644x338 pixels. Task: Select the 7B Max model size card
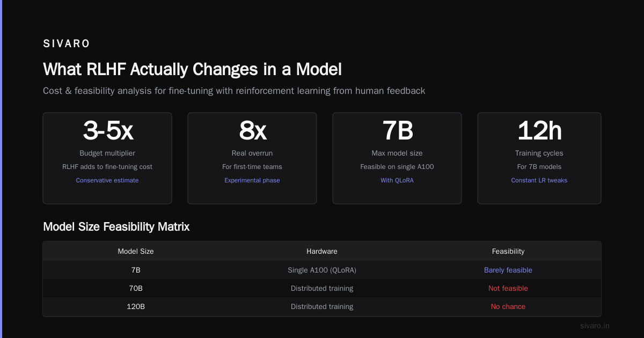click(397, 158)
